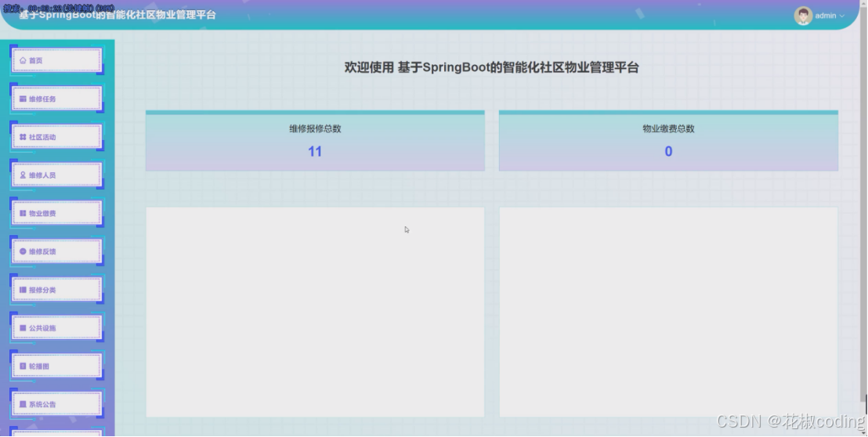Click the 物业缴费总数 label
Image resolution: width=868 pixels, height=437 pixels.
(x=668, y=128)
